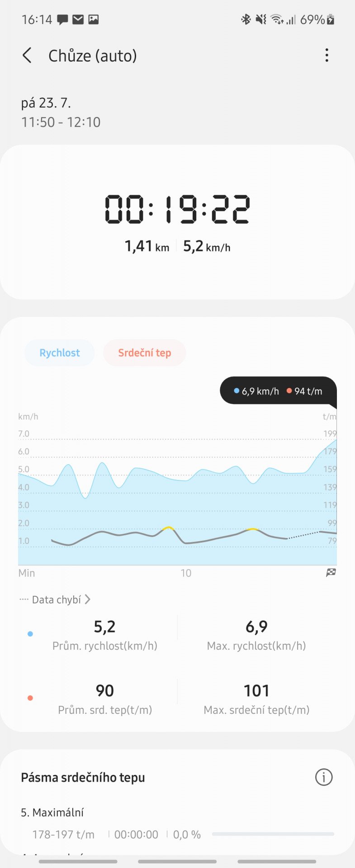Tap the heart rate zones info icon
Viewport: 355px width, 868px height.
point(323,777)
